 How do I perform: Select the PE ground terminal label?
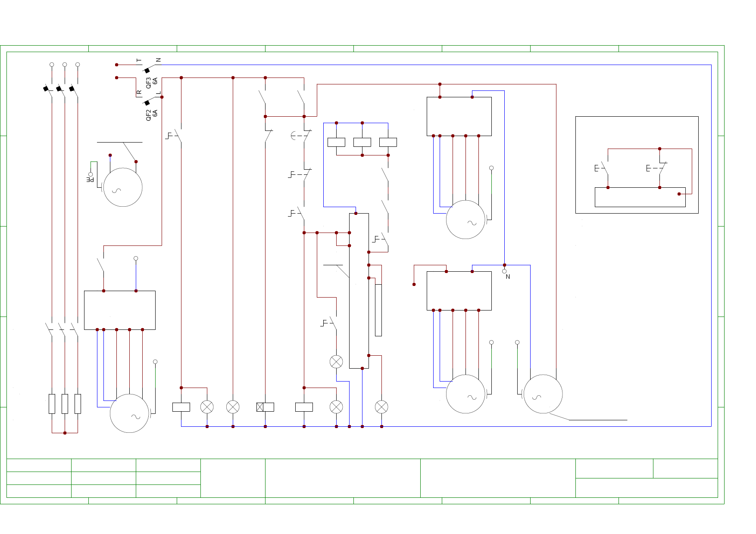click(90, 179)
